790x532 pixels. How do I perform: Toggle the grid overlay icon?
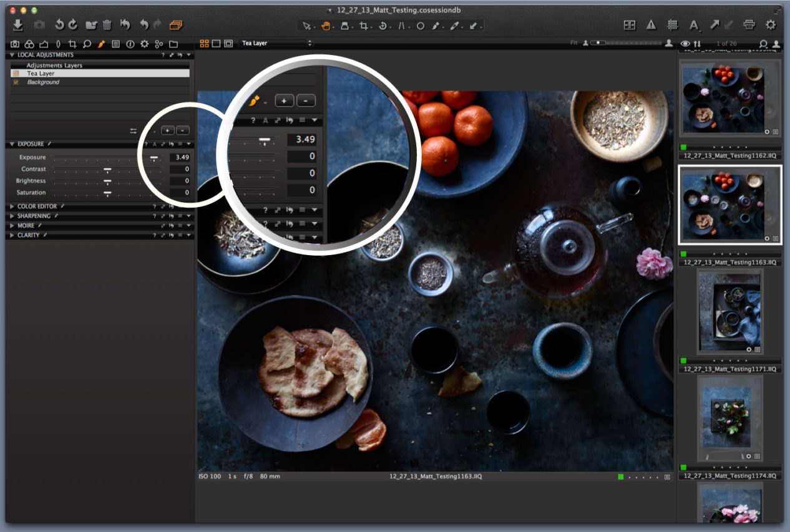click(x=674, y=25)
